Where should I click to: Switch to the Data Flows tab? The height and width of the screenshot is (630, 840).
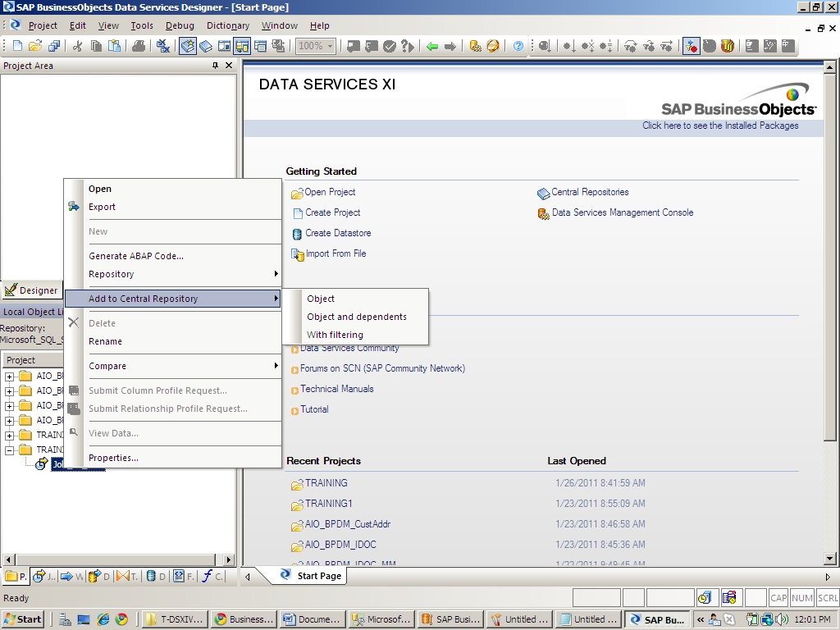(99, 577)
